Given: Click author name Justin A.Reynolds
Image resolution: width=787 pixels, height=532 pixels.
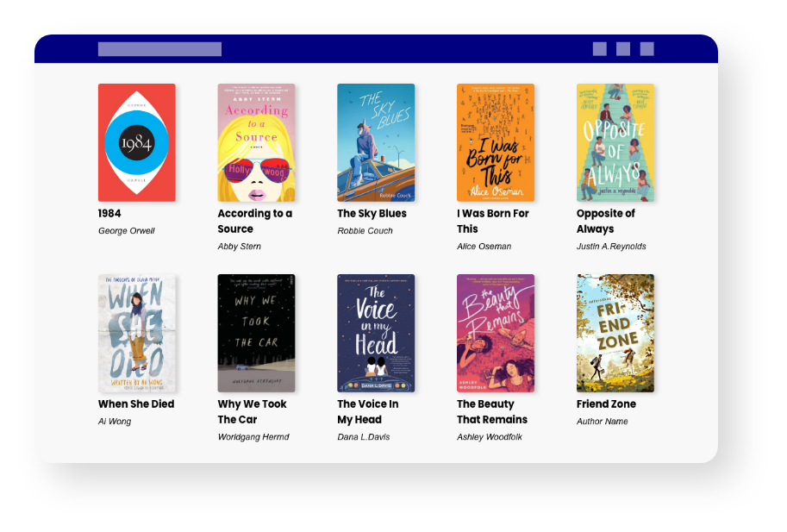Looking at the screenshot, I should 611,247.
